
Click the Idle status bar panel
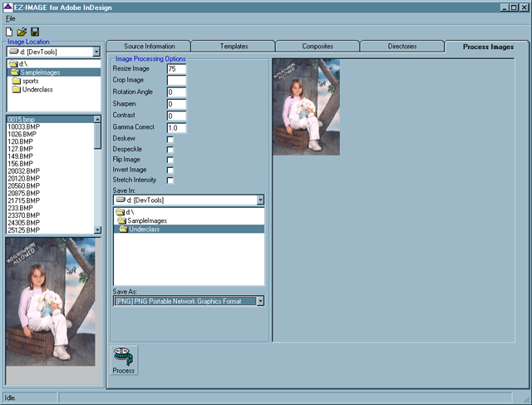point(30,398)
